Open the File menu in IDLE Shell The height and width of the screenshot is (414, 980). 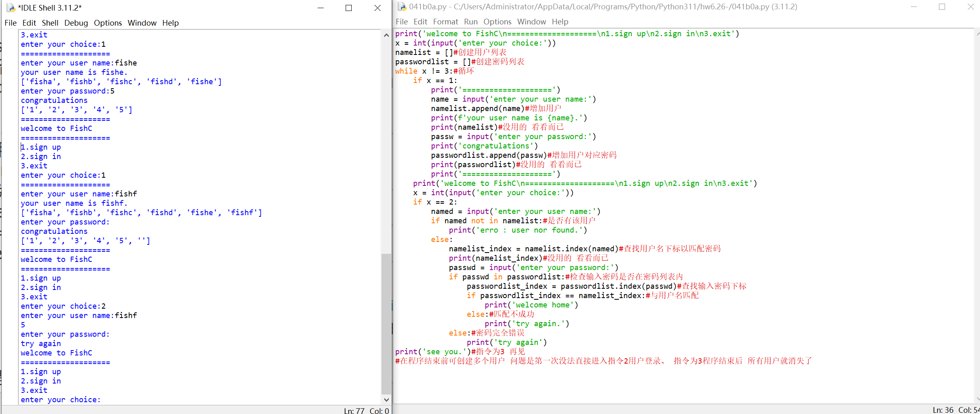pos(11,23)
